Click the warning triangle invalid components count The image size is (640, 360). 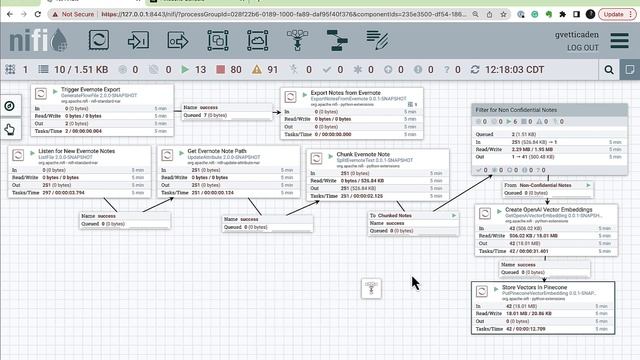click(265, 70)
